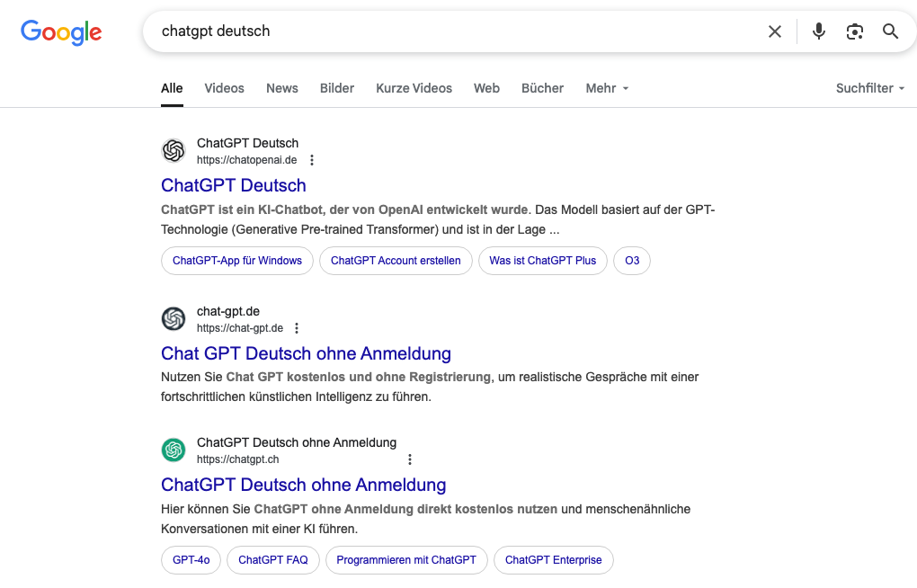The image size is (917, 588).
Task: Open the more options dots next to https://chat-gpt.de
Action: 297,328
